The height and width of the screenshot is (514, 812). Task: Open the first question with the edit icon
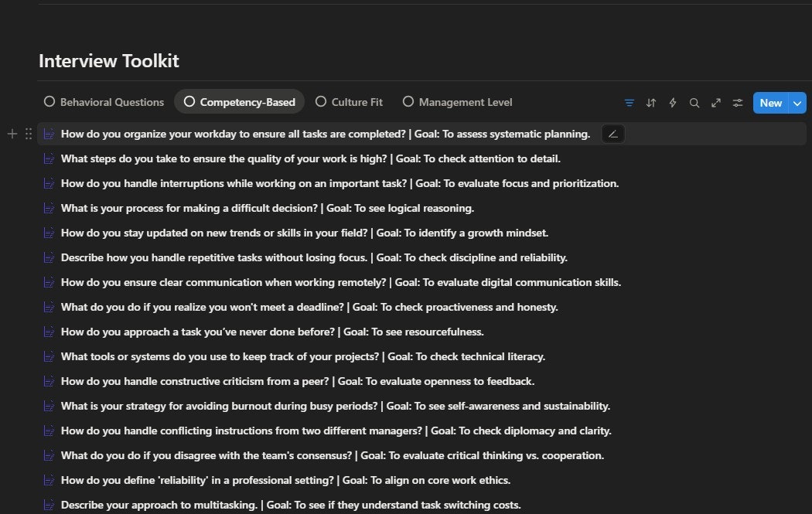pos(612,134)
